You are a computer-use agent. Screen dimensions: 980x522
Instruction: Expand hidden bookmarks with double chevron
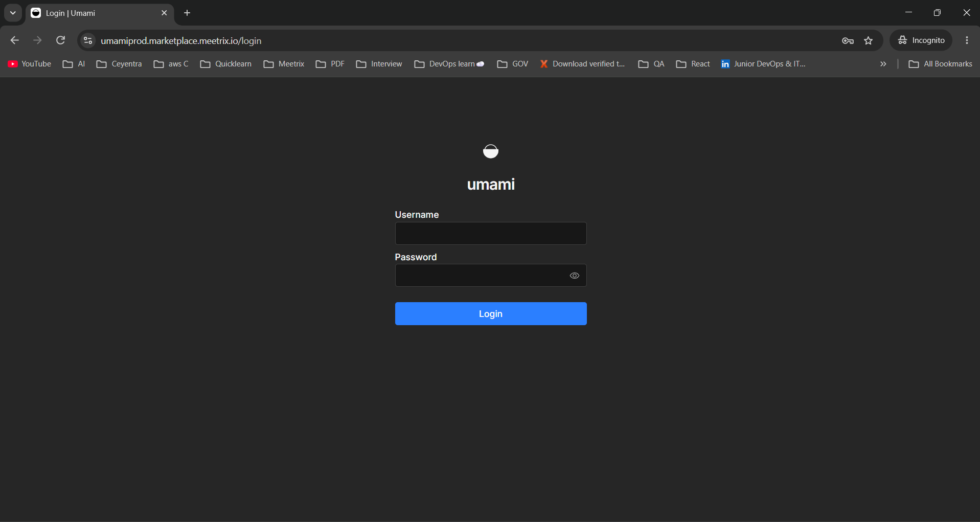883,64
